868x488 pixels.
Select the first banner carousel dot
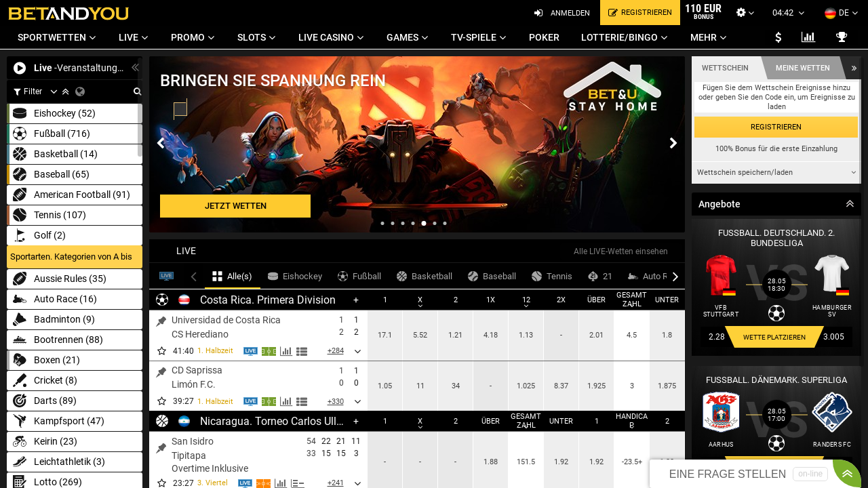coord(382,223)
